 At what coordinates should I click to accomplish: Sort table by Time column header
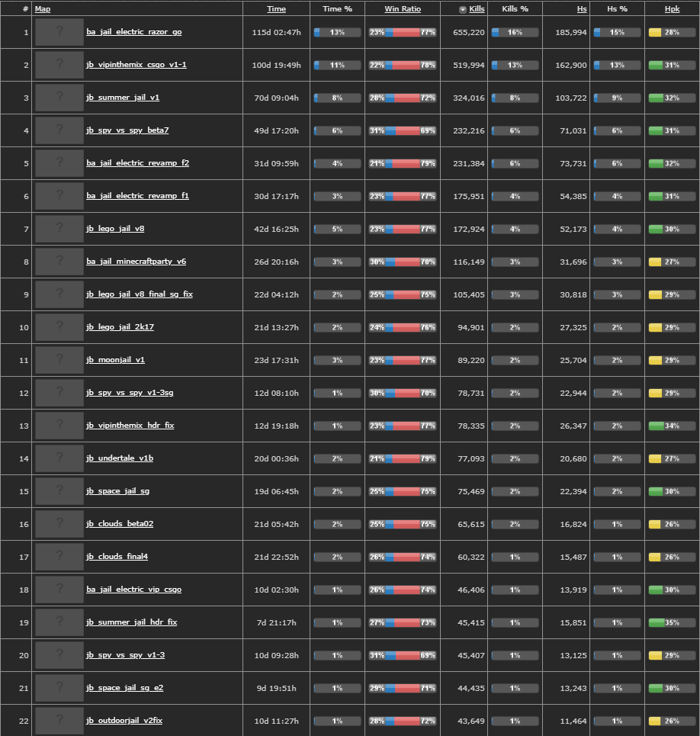coord(276,9)
